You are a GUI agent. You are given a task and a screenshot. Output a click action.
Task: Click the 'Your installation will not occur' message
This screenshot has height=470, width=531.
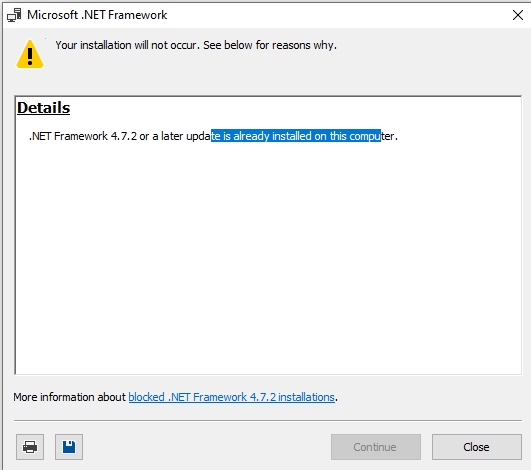tap(127, 45)
